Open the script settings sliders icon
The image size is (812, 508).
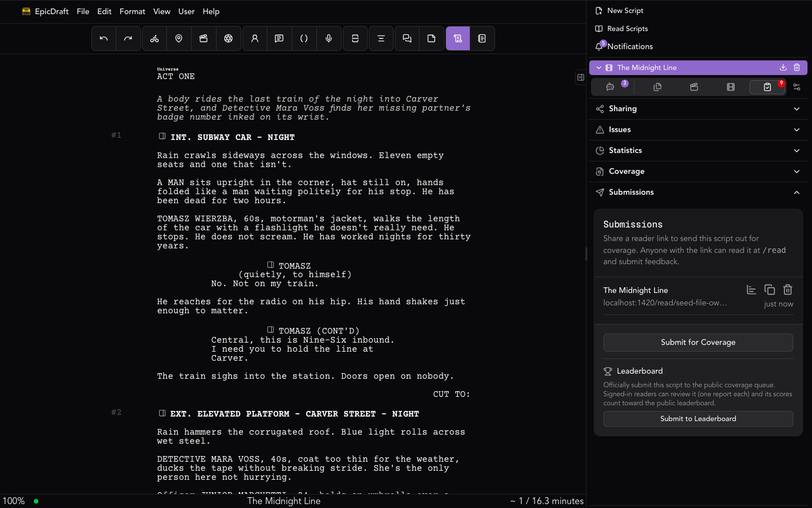point(797,87)
